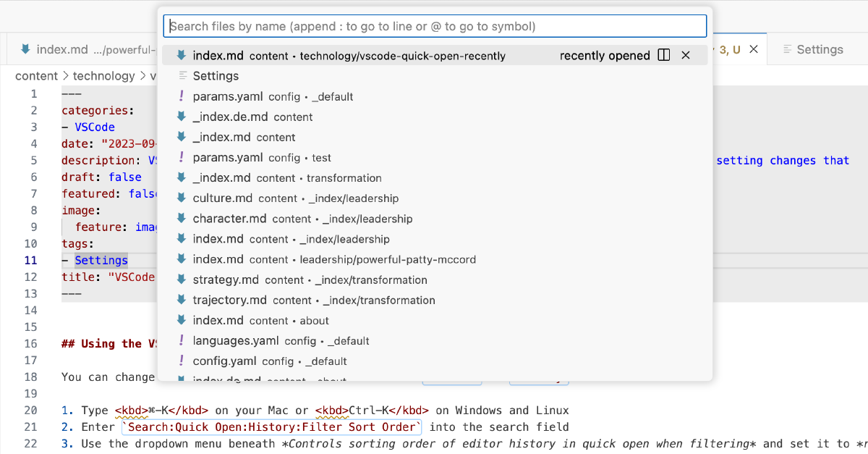This screenshot has height=454, width=868.
Task: Focus the search files by name field
Action: click(x=437, y=26)
